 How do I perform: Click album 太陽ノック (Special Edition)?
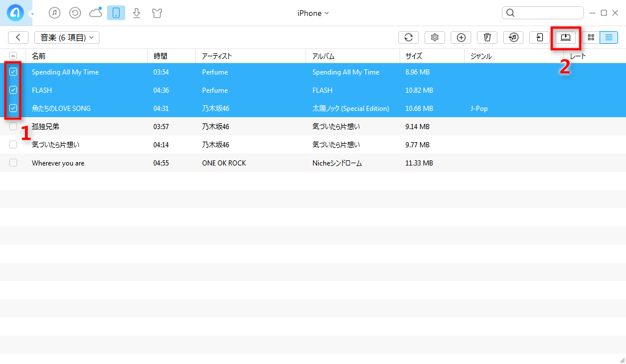point(351,109)
